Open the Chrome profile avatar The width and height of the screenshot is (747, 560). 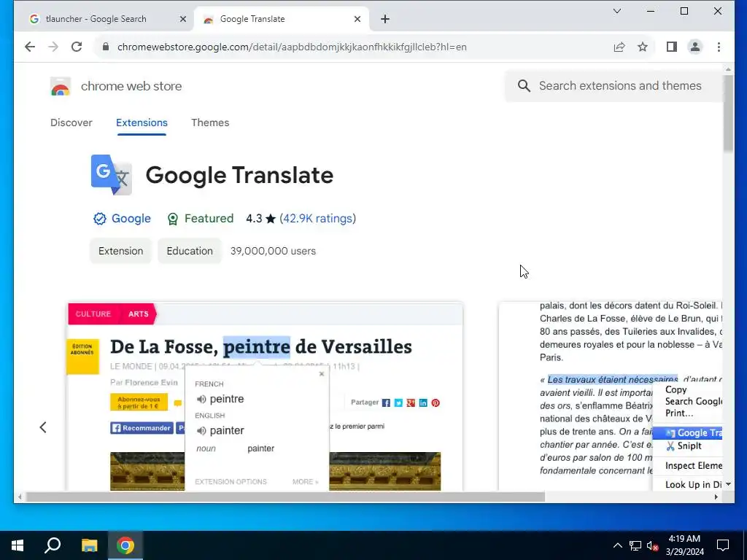pyautogui.click(x=695, y=47)
